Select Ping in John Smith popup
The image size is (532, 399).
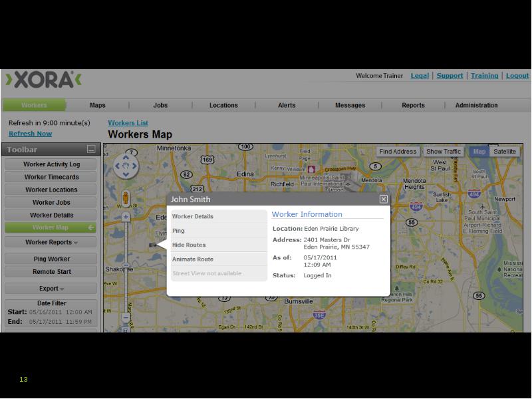[x=219, y=231]
